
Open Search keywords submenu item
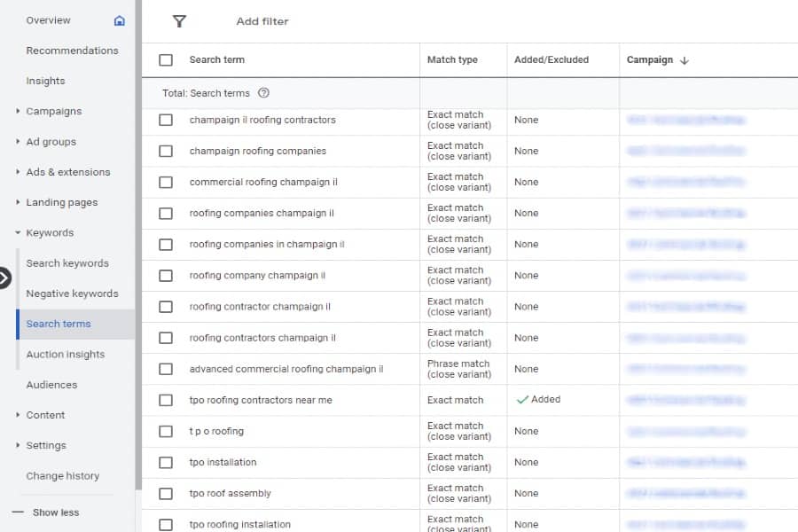coord(67,263)
